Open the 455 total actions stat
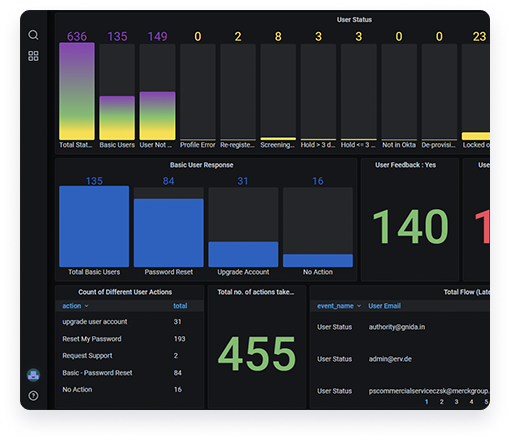 pos(257,354)
